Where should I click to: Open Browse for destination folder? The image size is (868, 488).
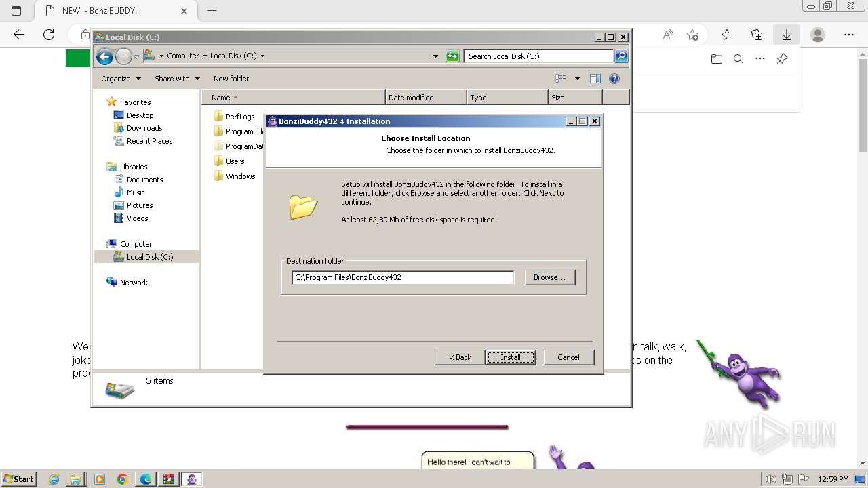(x=550, y=277)
